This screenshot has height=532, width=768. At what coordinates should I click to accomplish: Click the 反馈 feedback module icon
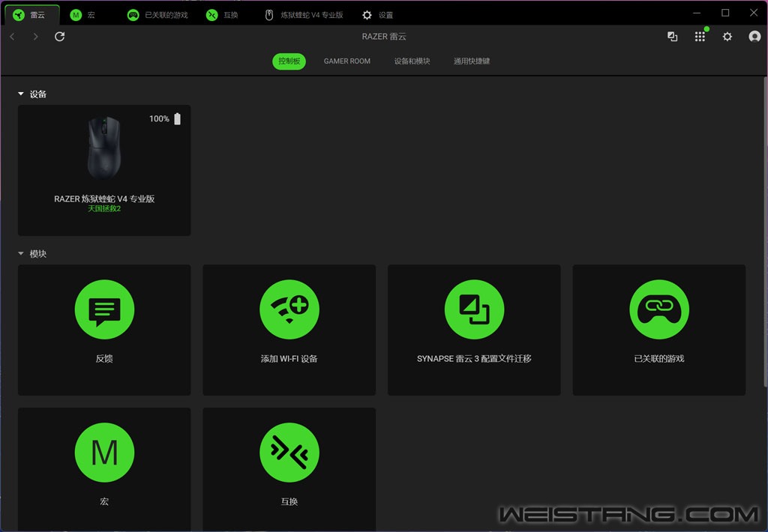point(104,309)
